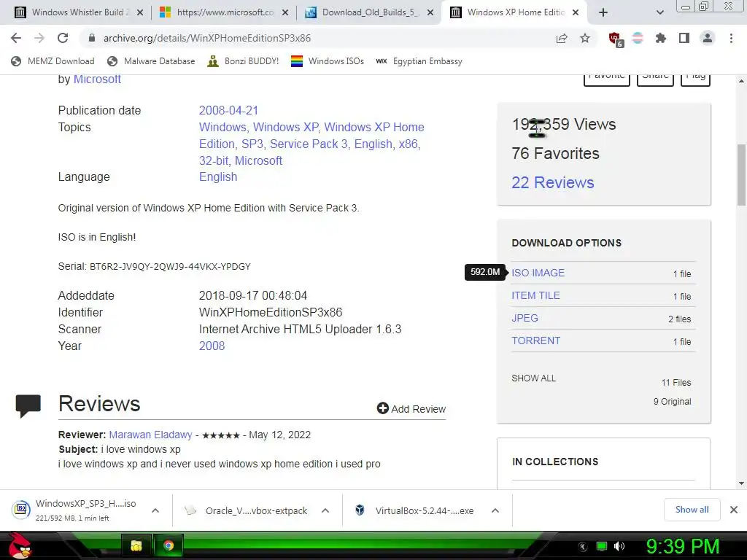Screen dimensions: 747x560
Task: Click the Add Review plus icon
Action: (382, 408)
